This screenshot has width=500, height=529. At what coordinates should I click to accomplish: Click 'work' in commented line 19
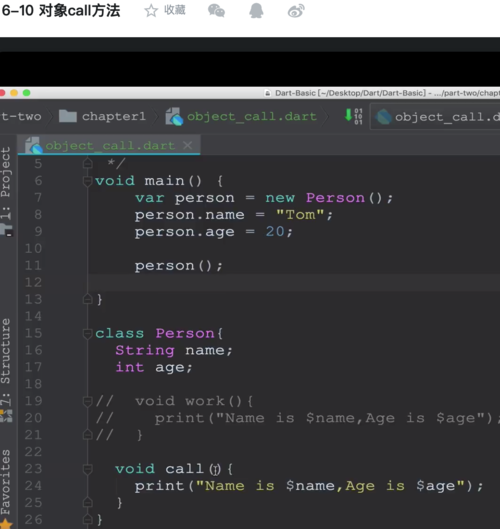tap(205, 401)
